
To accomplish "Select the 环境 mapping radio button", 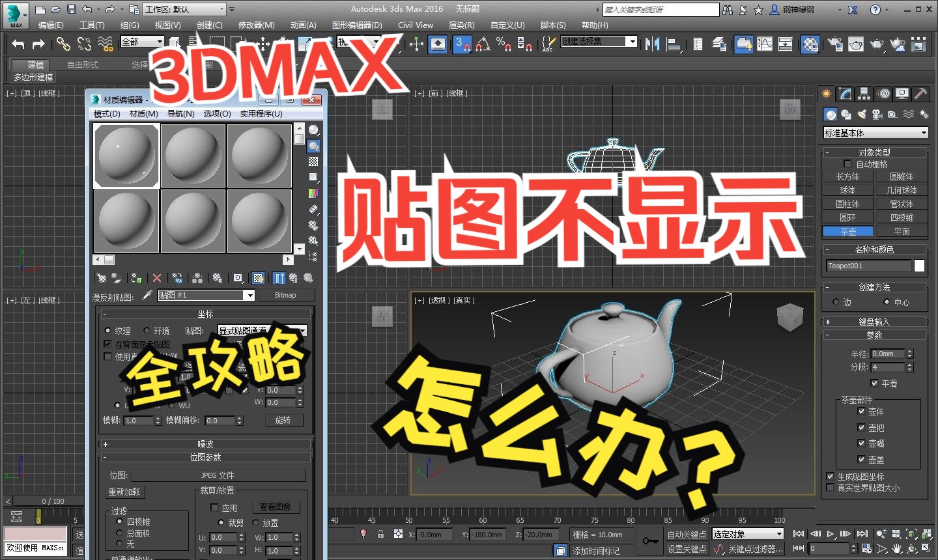I will coord(147,331).
